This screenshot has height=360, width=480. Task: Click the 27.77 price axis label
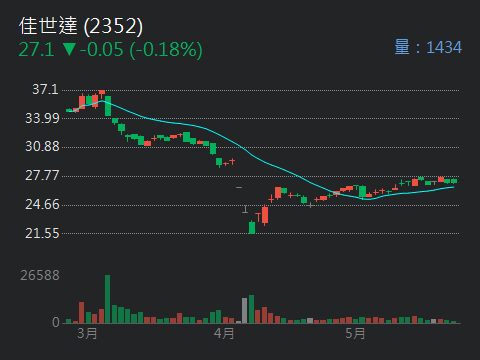42,175
